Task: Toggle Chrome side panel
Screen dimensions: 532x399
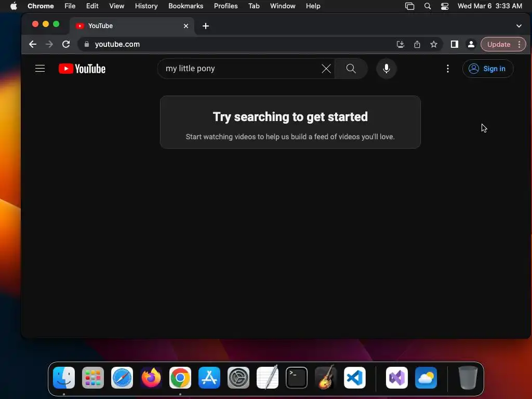Action: coord(454,44)
